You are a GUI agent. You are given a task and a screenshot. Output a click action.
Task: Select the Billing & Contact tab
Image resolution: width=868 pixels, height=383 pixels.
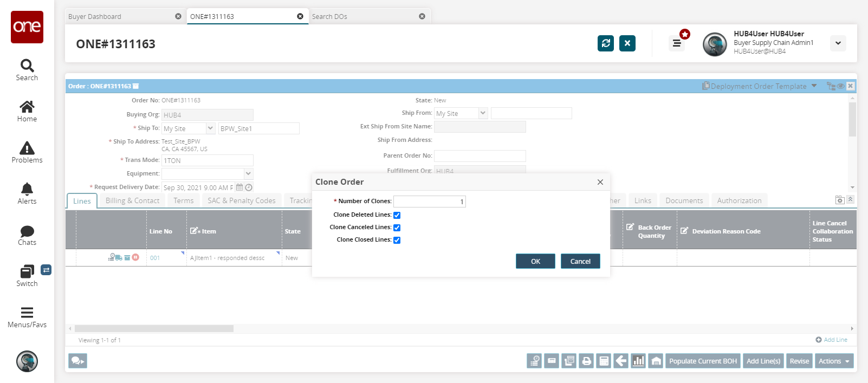132,200
